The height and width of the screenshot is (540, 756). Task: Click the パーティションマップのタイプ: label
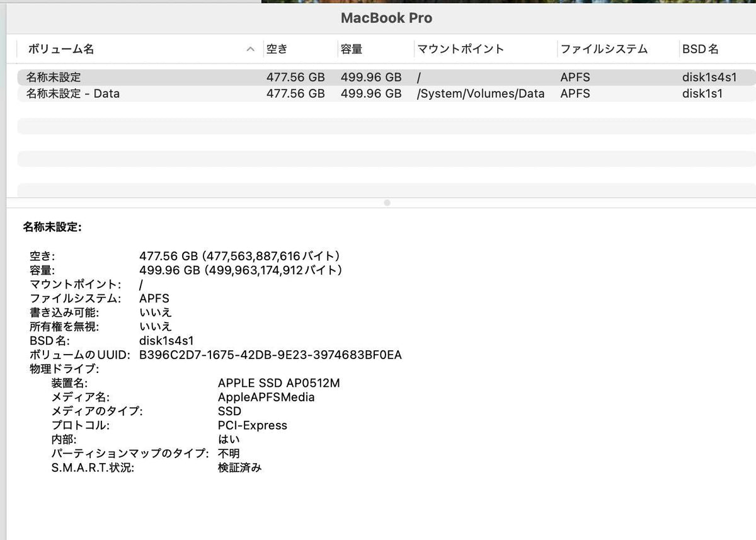tap(130, 453)
